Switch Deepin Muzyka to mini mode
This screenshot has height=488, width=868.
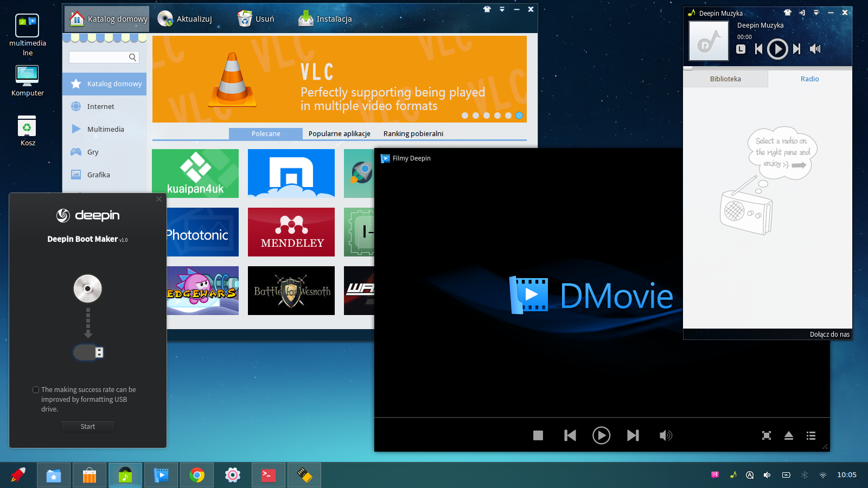[802, 12]
